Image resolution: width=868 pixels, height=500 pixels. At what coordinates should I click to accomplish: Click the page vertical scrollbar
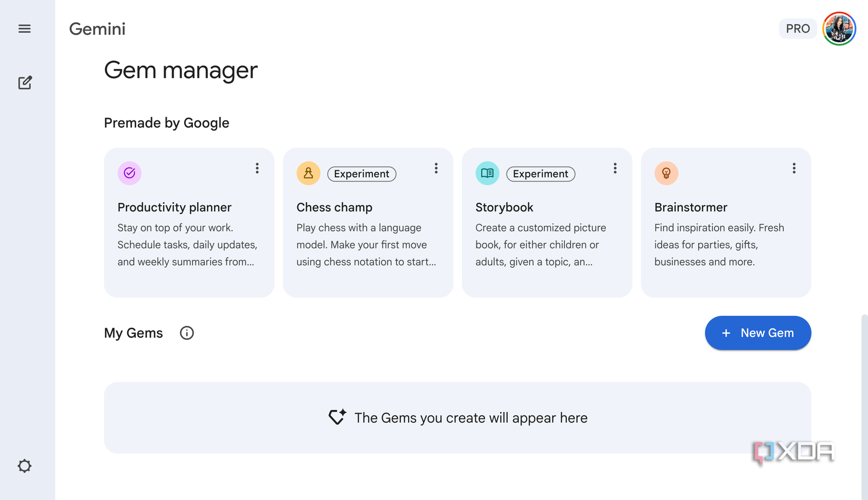pos(864,405)
